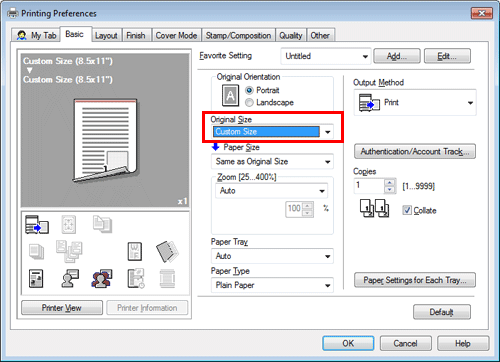Click the red group account track icon

click(102, 279)
